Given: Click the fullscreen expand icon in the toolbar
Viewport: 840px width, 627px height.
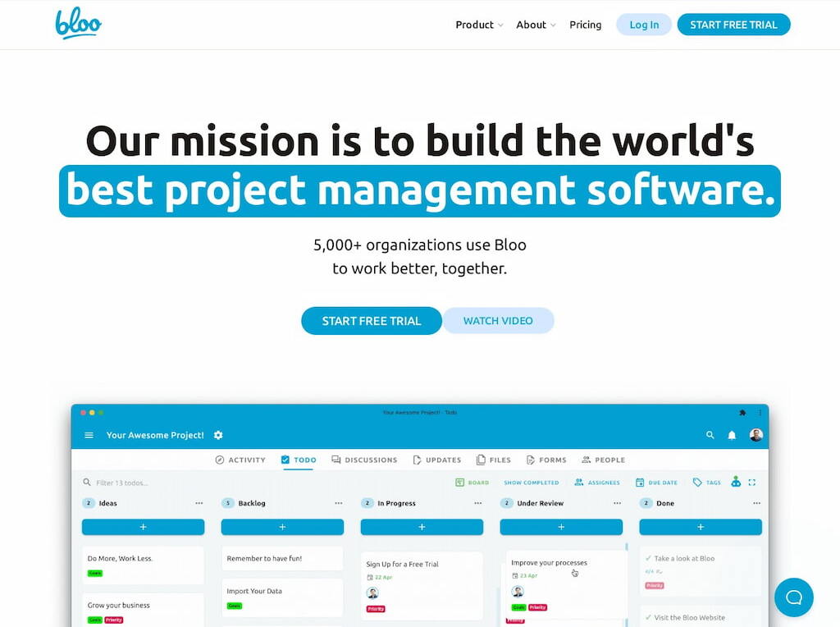Looking at the screenshot, I should [752, 483].
